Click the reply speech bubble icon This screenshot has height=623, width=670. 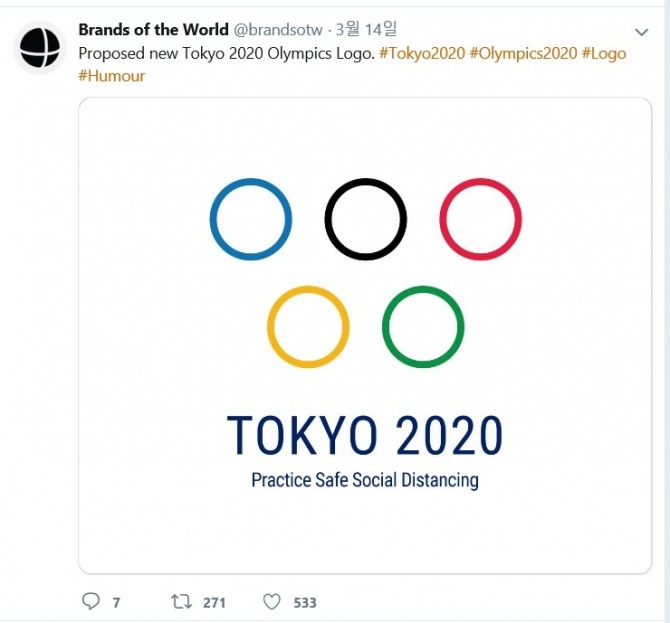coord(91,601)
